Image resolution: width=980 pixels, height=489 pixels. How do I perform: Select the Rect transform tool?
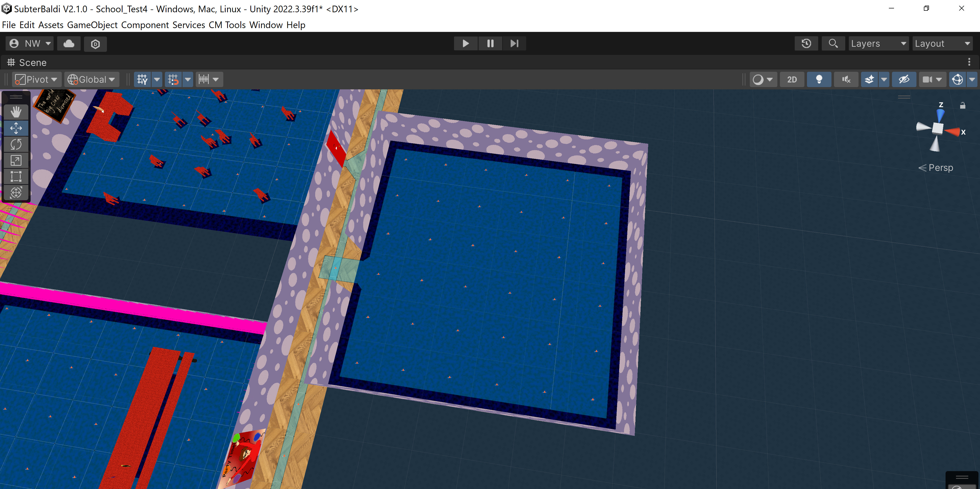[x=16, y=176]
